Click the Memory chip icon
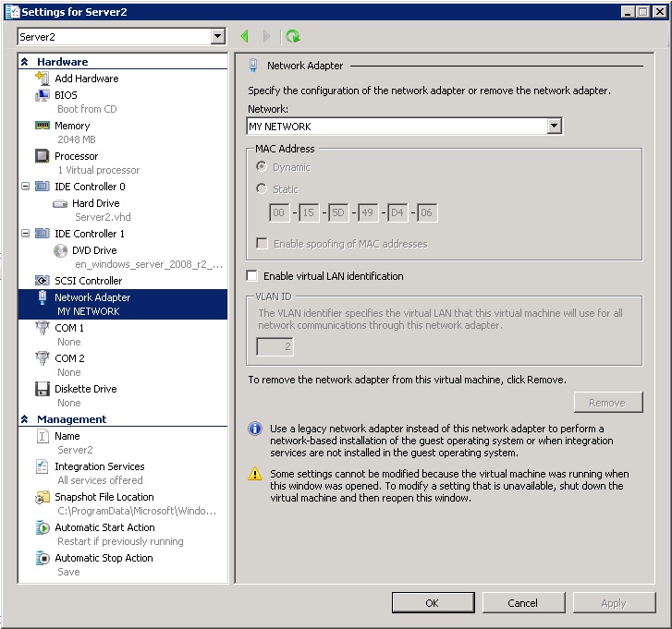 42,125
